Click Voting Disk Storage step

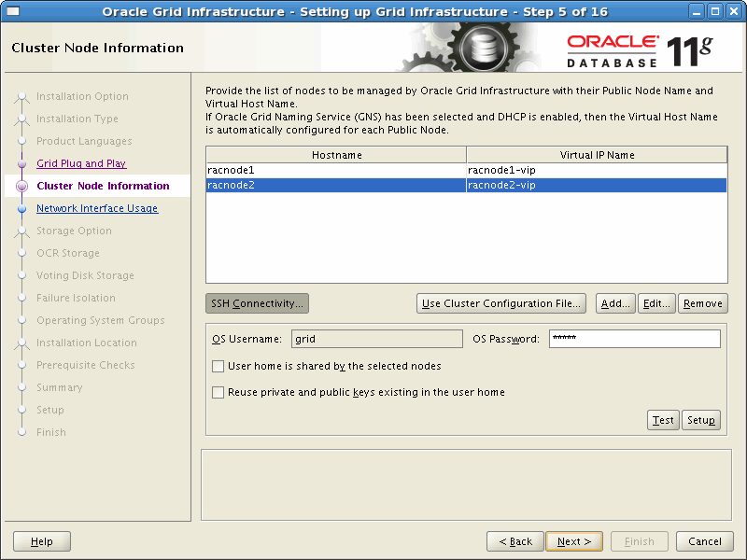[x=85, y=275]
